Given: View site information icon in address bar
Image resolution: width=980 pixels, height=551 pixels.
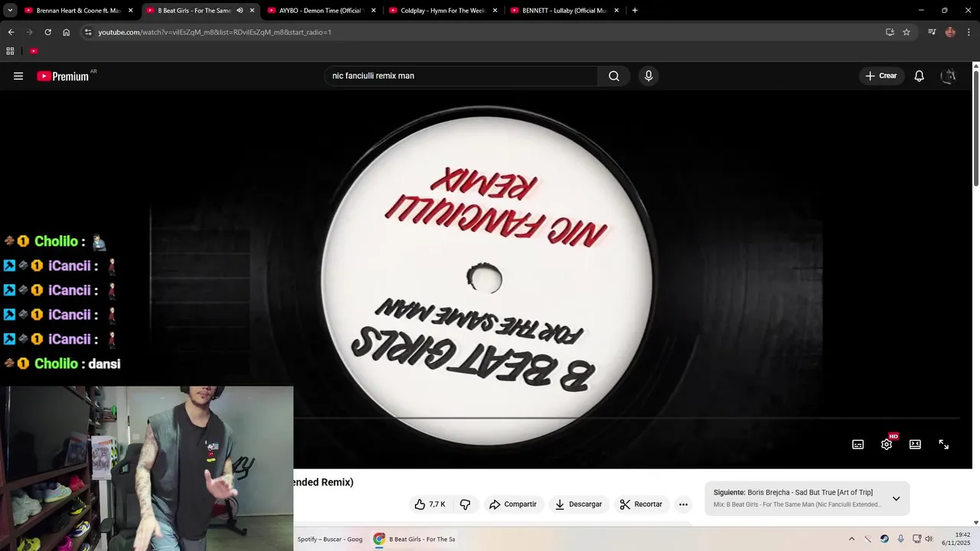Looking at the screenshot, I should click(x=88, y=32).
